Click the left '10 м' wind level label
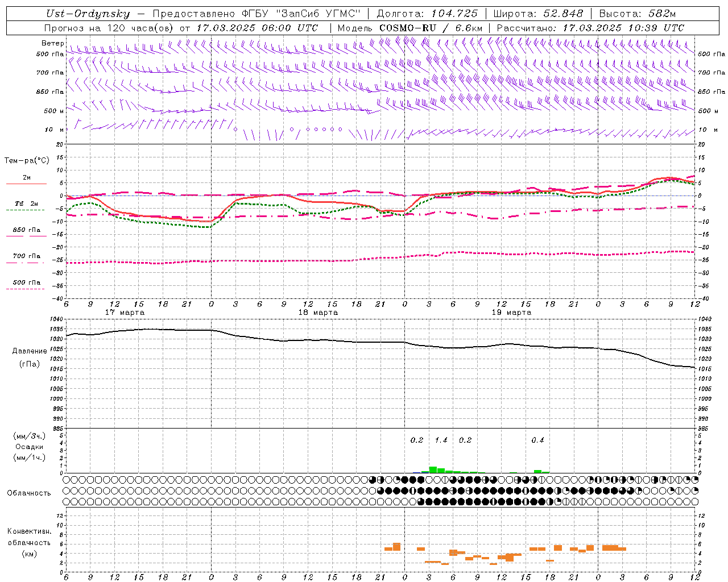Viewport: 728px width, 582px height. (55, 130)
